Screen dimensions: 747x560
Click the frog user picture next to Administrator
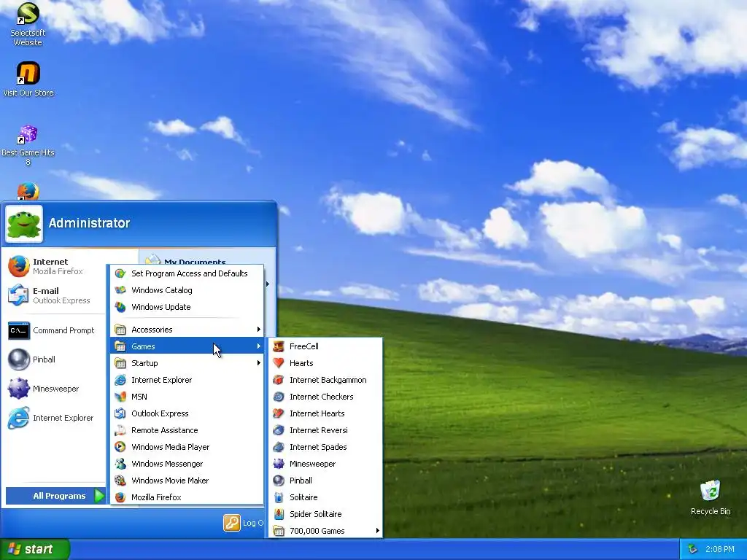pos(24,224)
